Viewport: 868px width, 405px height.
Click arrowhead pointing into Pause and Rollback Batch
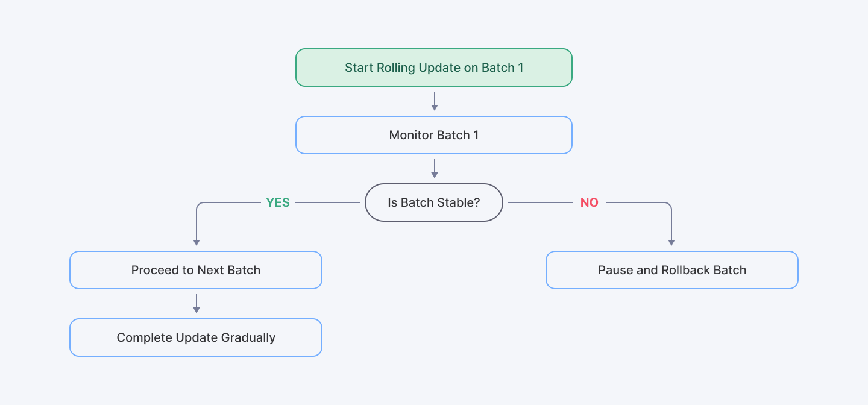(671, 242)
